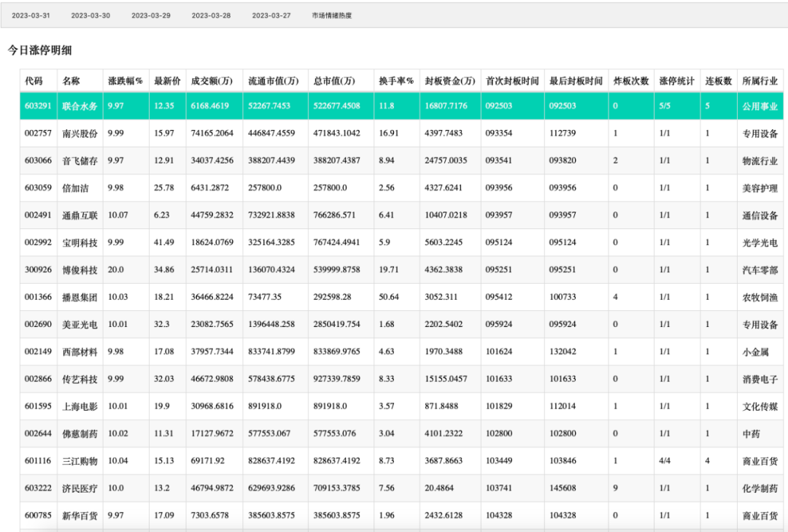
Task: Click the 所属行业 column header
Action: [760, 81]
